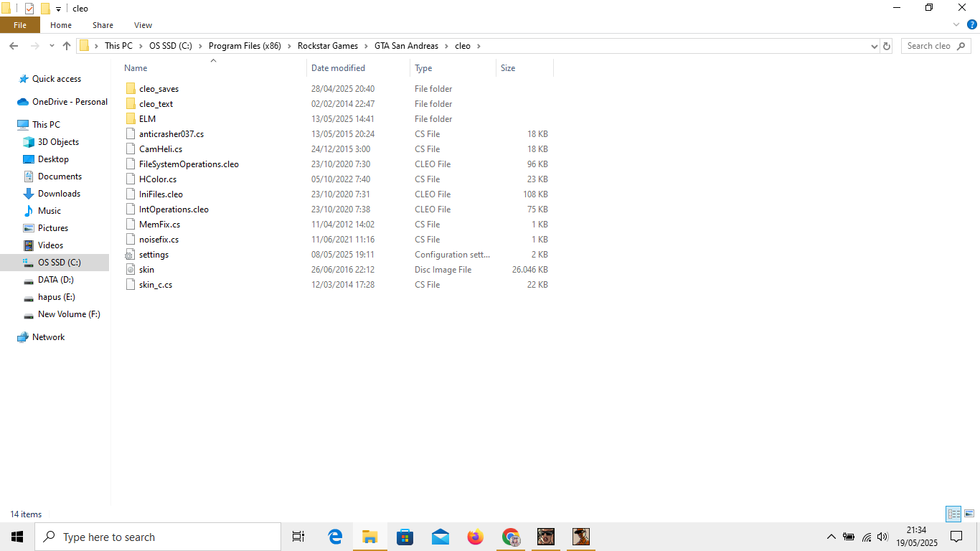Click the Back navigation arrow
The image size is (980, 551).
14,46
